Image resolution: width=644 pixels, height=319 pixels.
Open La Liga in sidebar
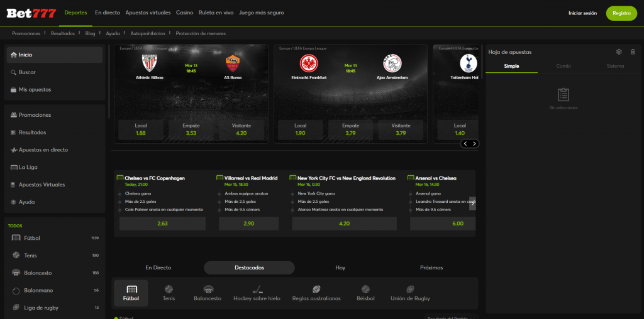[55, 167]
